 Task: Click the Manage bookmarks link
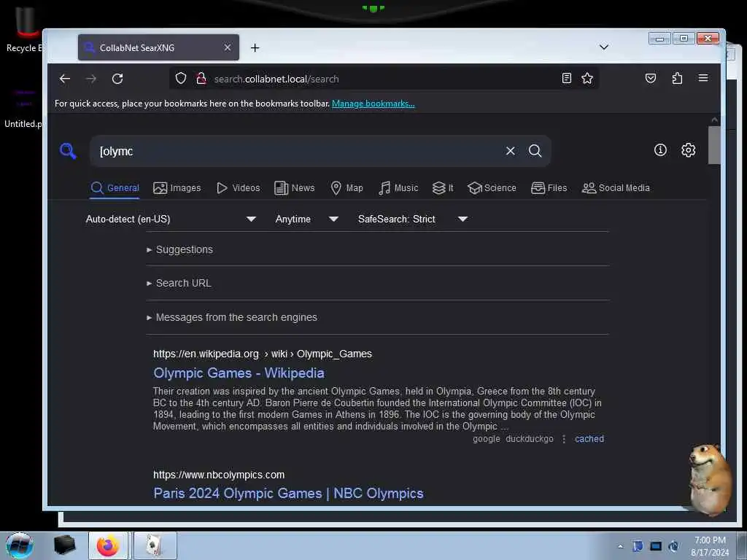[373, 104]
